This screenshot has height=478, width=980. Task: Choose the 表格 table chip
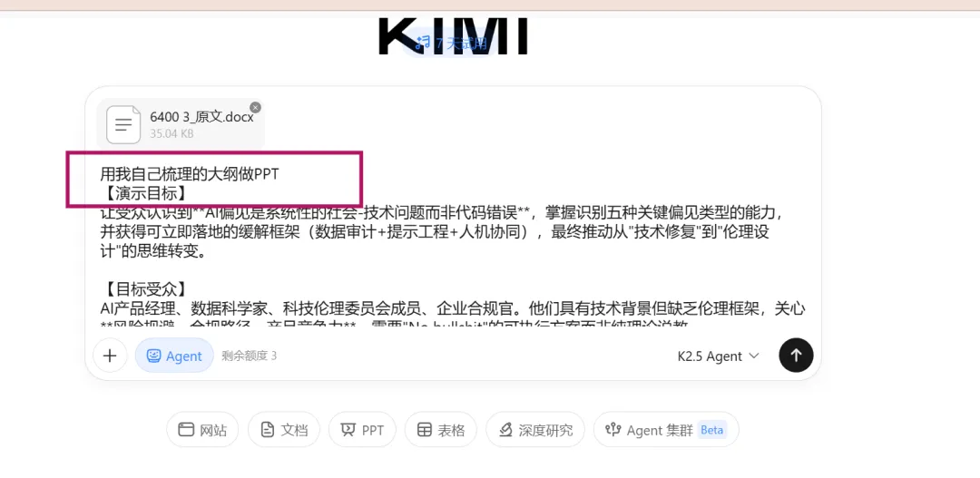pyautogui.click(x=441, y=429)
